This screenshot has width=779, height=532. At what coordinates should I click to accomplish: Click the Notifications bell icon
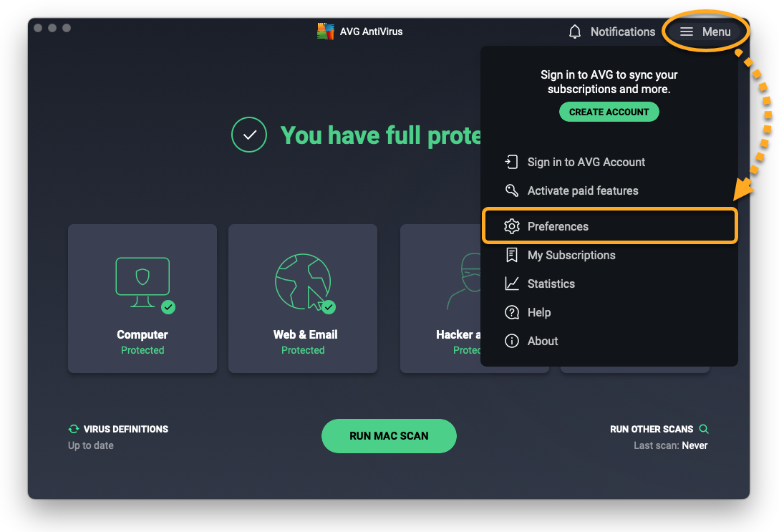(575, 32)
